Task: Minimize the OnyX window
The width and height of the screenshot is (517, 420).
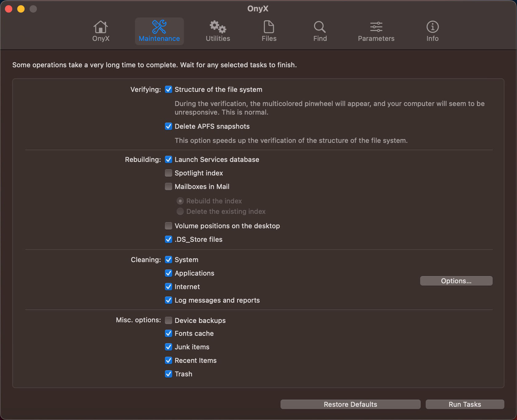Action: (21, 9)
